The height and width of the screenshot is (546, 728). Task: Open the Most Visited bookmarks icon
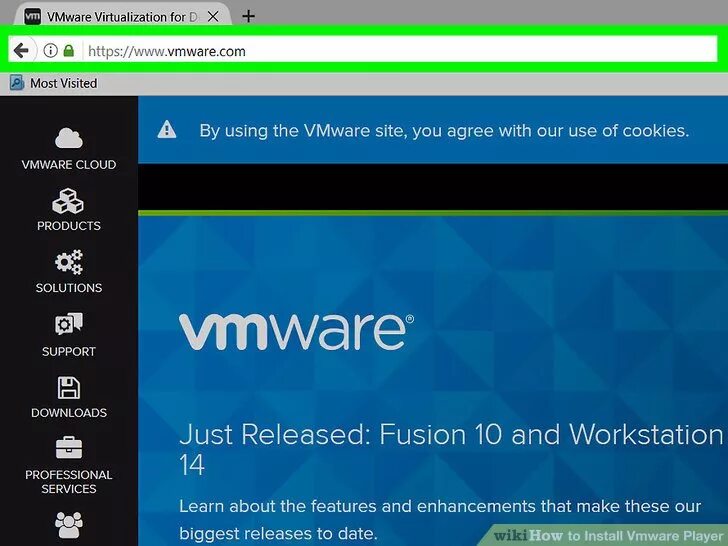pyautogui.click(x=17, y=83)
